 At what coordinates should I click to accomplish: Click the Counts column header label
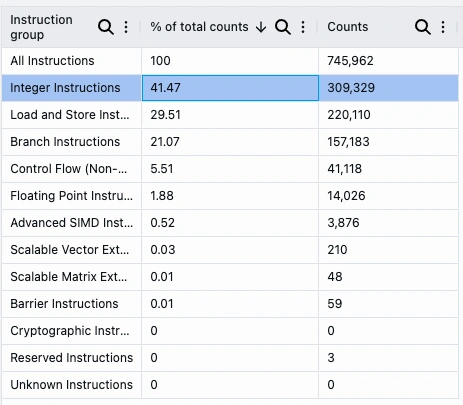pos(348,27)
